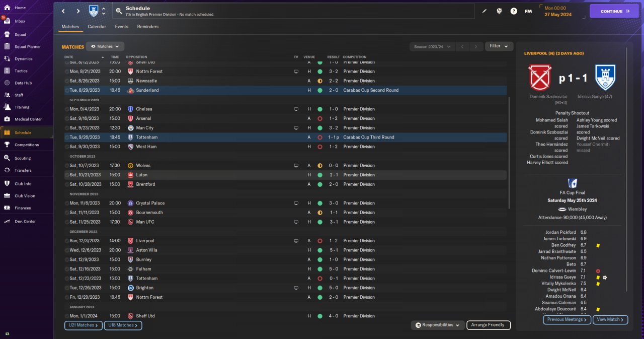Switch to the Reminders tab
The image size is (644, 339).
click(148, 27)
